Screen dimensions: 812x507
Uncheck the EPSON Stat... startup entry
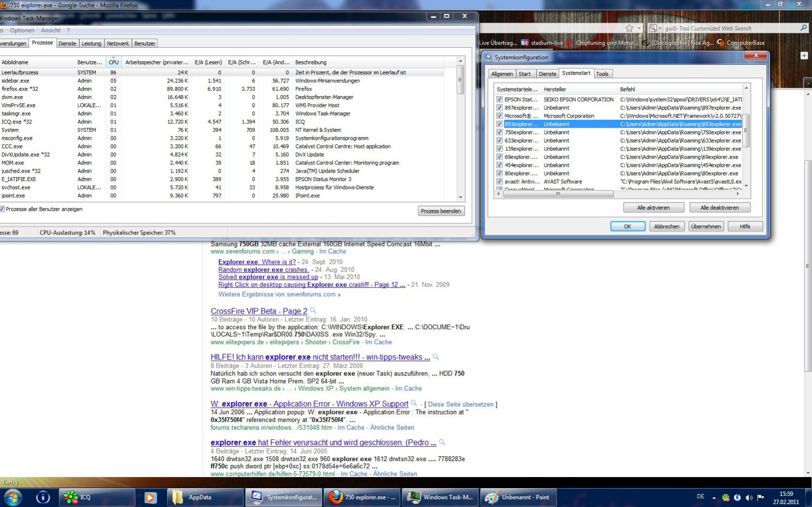[500, 100]
